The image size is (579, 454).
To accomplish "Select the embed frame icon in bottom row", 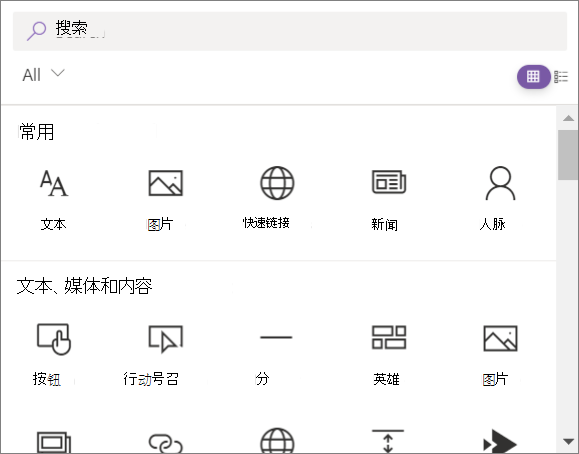I will (x=54, y=442).
